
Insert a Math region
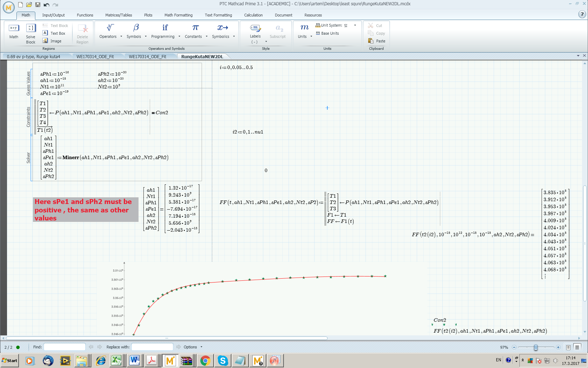14,31
